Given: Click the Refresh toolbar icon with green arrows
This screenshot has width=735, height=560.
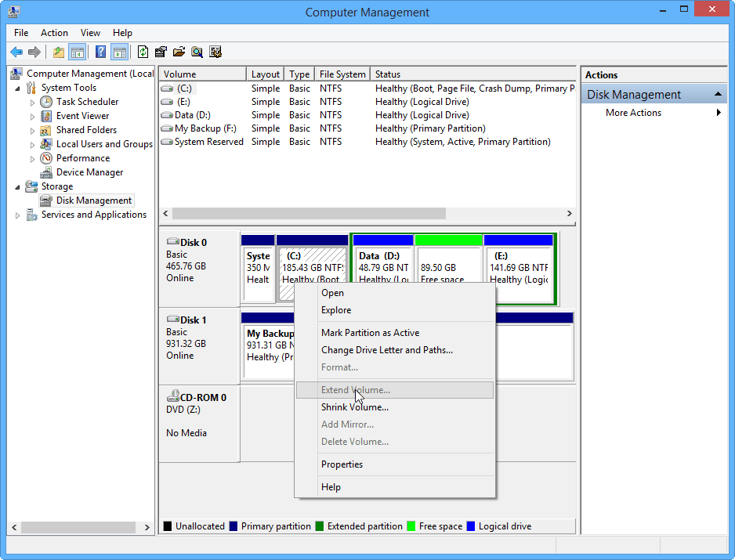Looking at the screenshot, I should (143, 52).
